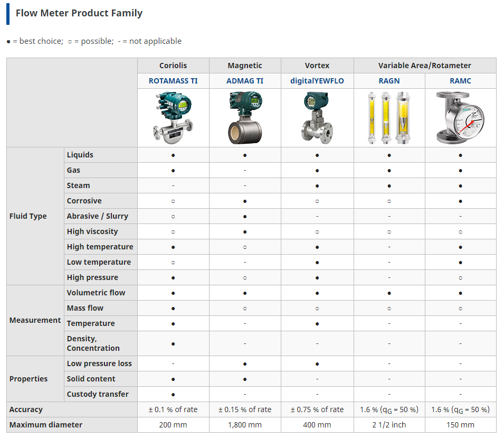Click the 2 1/2 inch diameter value
504x438 pixels.
point(389,425)
